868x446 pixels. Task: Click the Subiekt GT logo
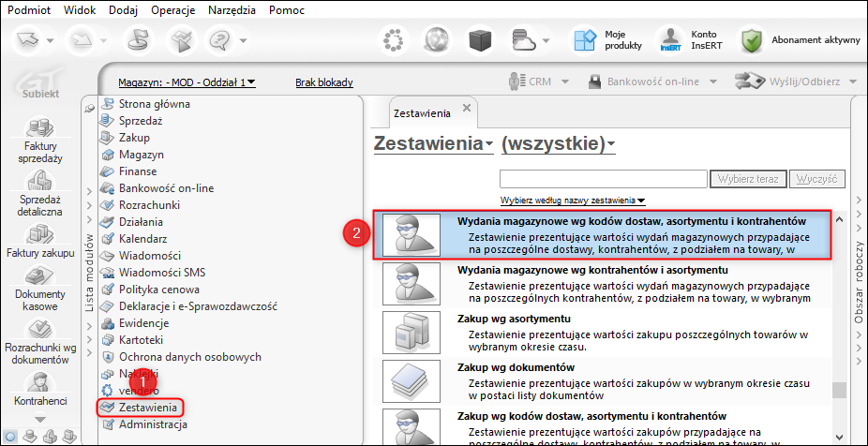click(41, 82)
